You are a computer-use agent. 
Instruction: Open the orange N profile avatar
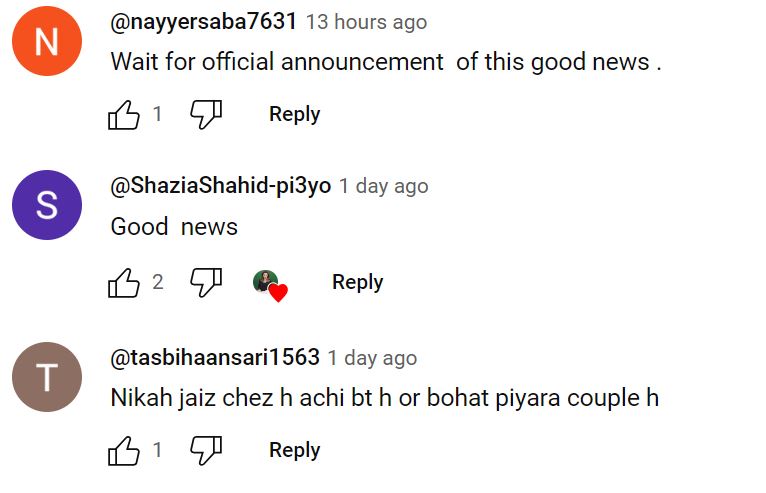[47, 41]
